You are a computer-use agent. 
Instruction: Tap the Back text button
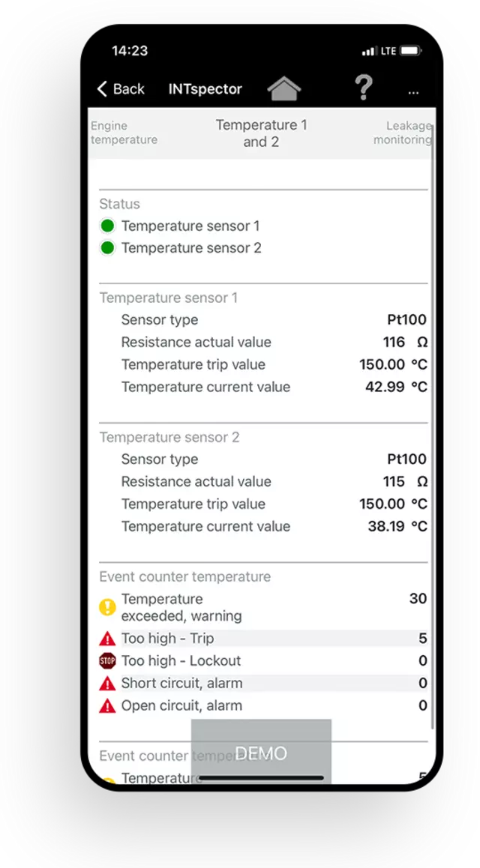(128, 89)
